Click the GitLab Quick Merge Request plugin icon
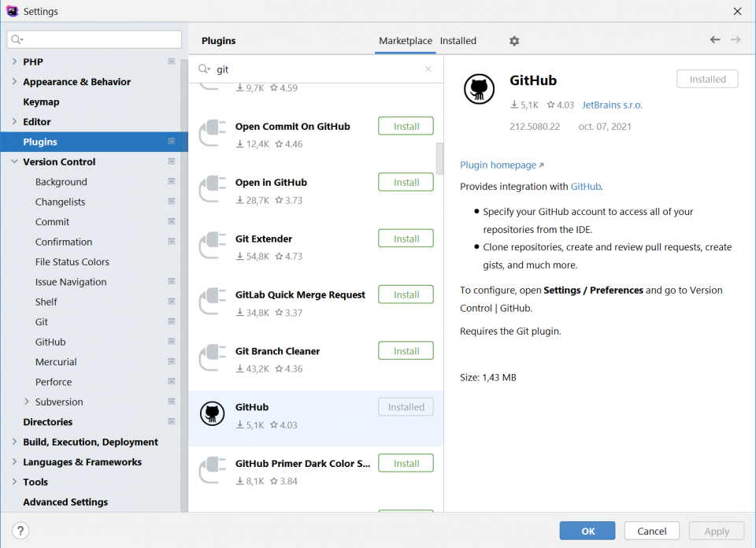Image resolution: width=756 pixels, height=548 pixels. click(213, 302)
